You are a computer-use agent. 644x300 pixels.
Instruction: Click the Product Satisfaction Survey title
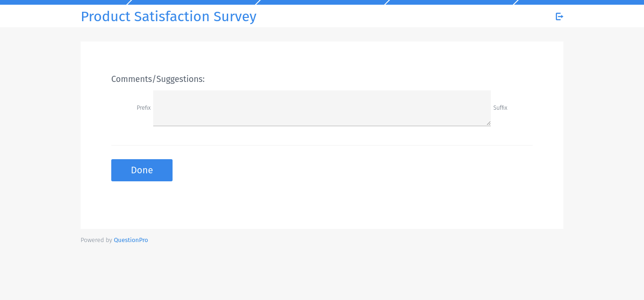tap(168, 16)
